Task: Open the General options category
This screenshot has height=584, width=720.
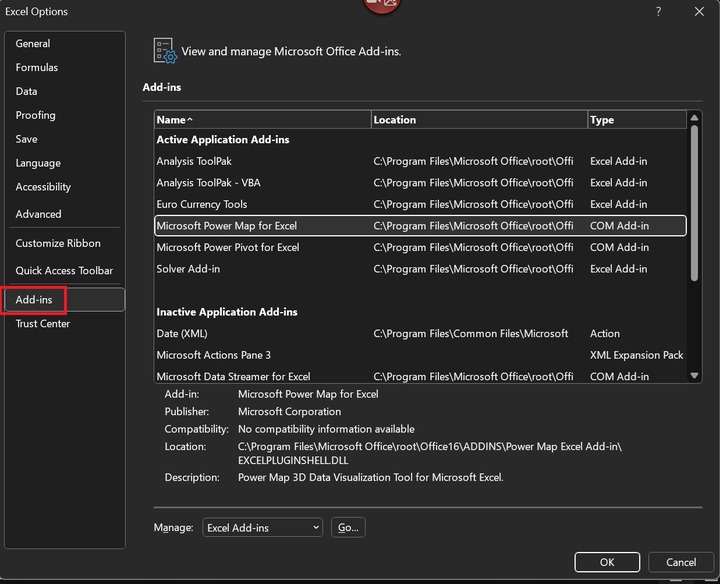Action: [33, 44]
